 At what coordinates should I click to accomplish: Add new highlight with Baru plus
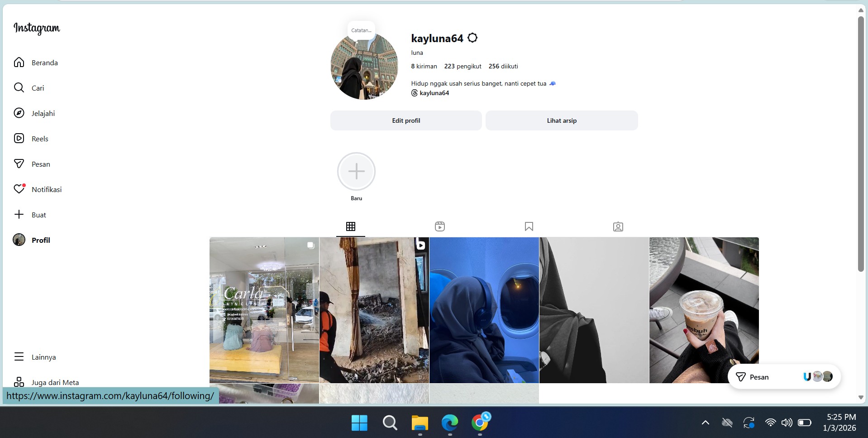pos(356,172)
